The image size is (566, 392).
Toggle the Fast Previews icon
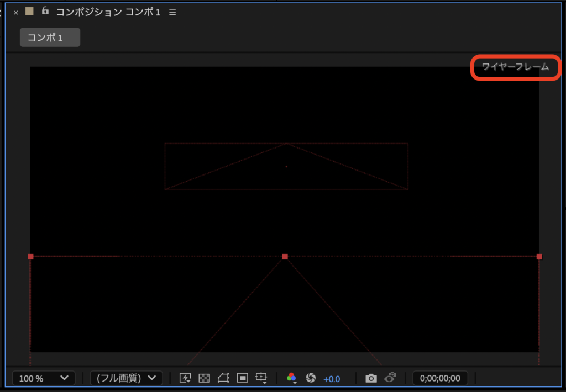coord(185,378)
